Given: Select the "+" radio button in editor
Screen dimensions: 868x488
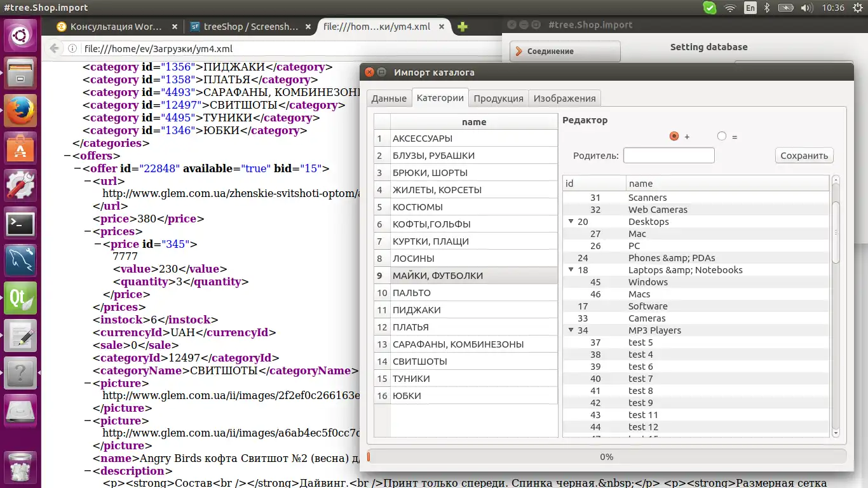Looking at the screenshot, I should [674, 136].
